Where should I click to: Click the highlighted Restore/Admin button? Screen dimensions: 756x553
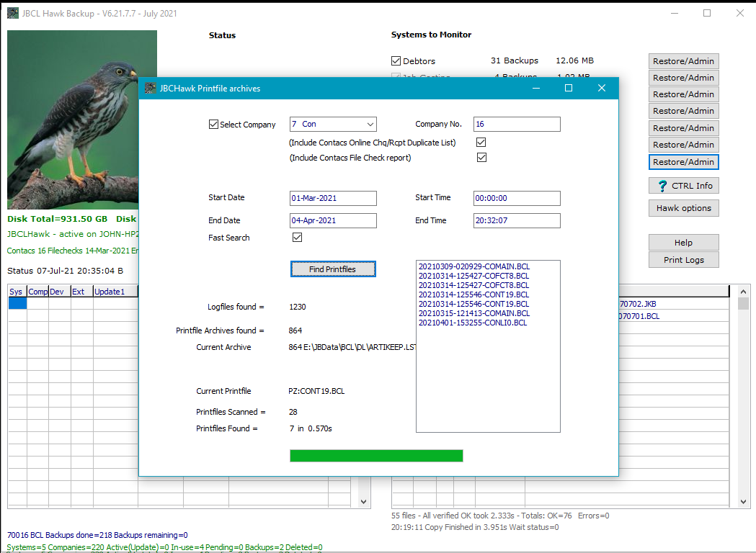coord(683,161)
